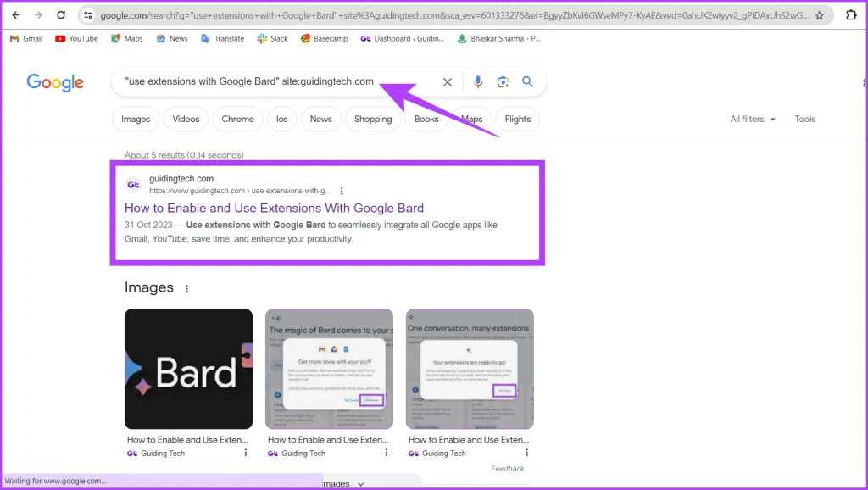The height and width of the screenshot is (490, 868).
Task: Bookmark this page with the star
Action: pos(821,15)
